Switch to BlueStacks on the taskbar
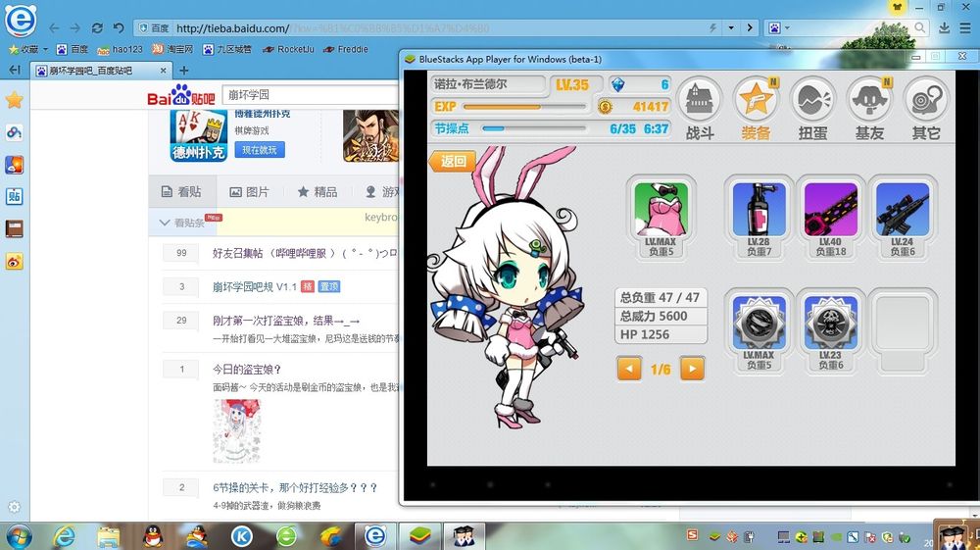980x550 pixels. point(420,536)
